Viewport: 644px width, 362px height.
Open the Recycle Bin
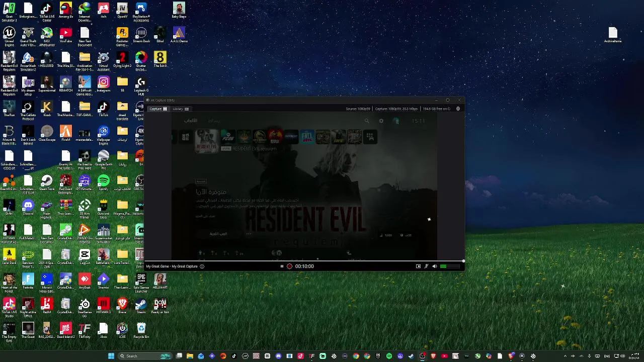[141, 331]
